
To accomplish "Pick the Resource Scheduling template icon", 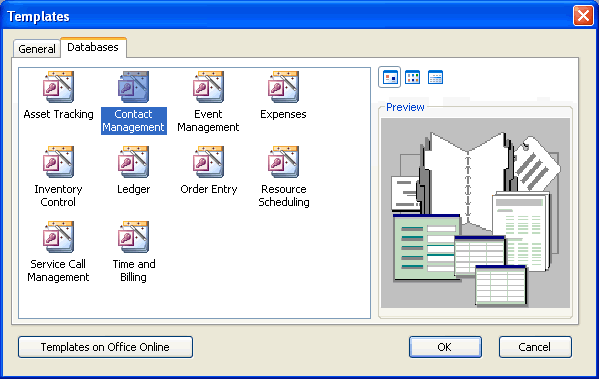I will pyautogui.click(x=283, y=162).
